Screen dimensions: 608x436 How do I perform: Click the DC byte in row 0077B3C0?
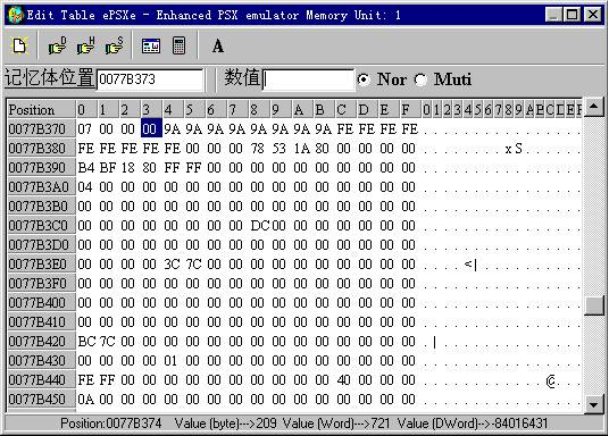pyautogui.click(x=259, y=225)
